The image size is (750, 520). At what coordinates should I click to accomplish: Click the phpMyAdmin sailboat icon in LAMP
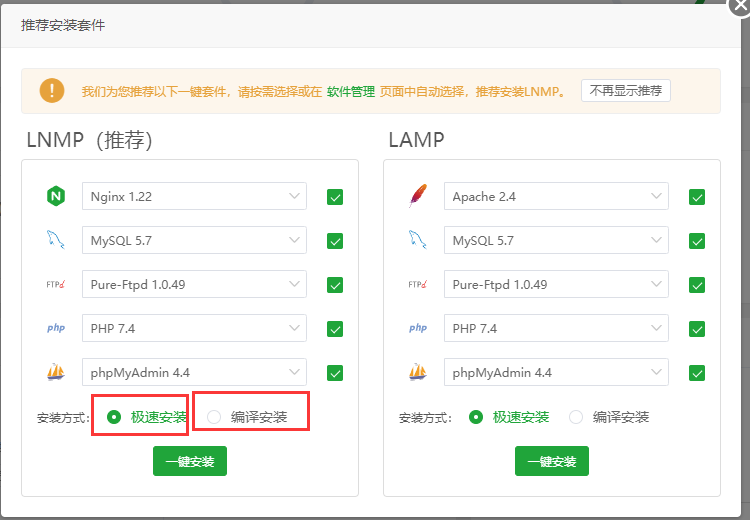tap(418, 372)
